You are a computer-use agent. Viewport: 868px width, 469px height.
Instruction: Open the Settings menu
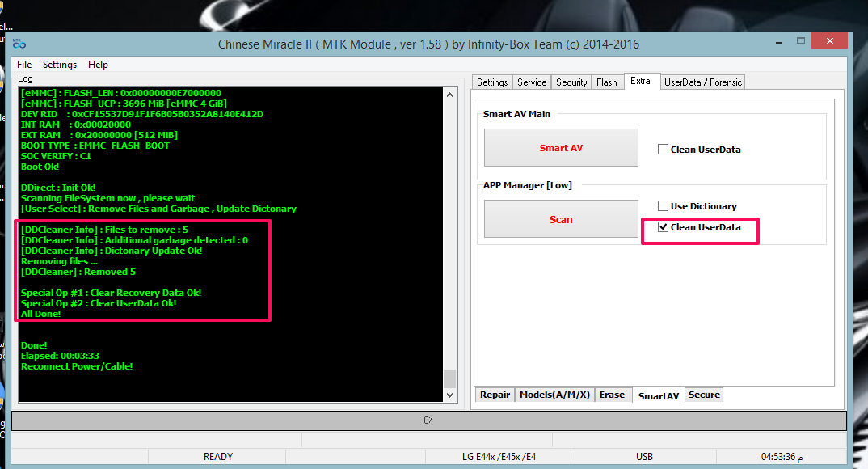tap(60, 64)
